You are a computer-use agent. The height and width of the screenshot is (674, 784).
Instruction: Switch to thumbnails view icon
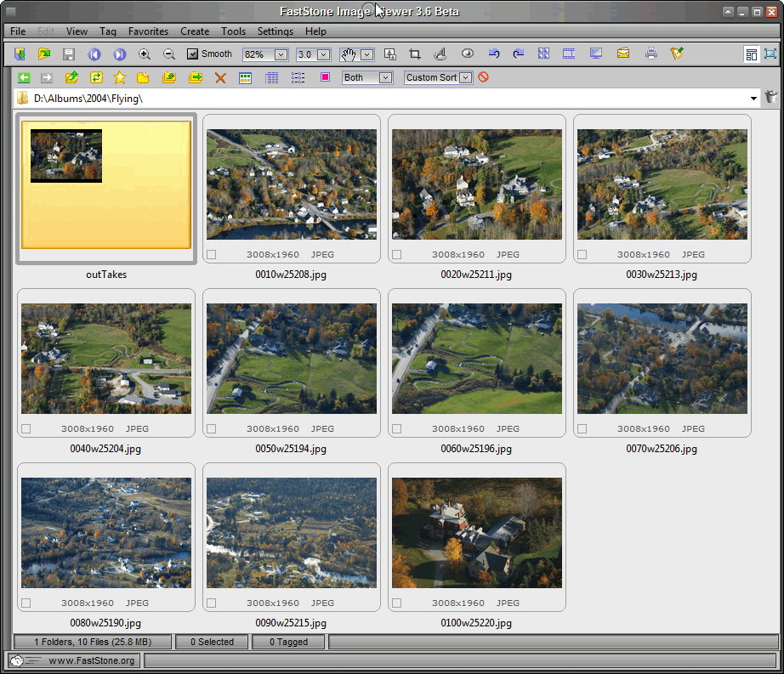coord(245,78)
